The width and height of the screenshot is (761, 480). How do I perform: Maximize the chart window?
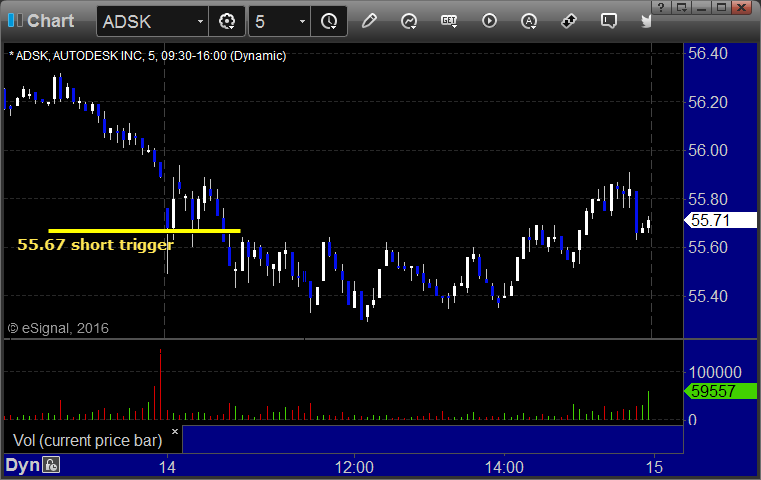tap(721, 7)
